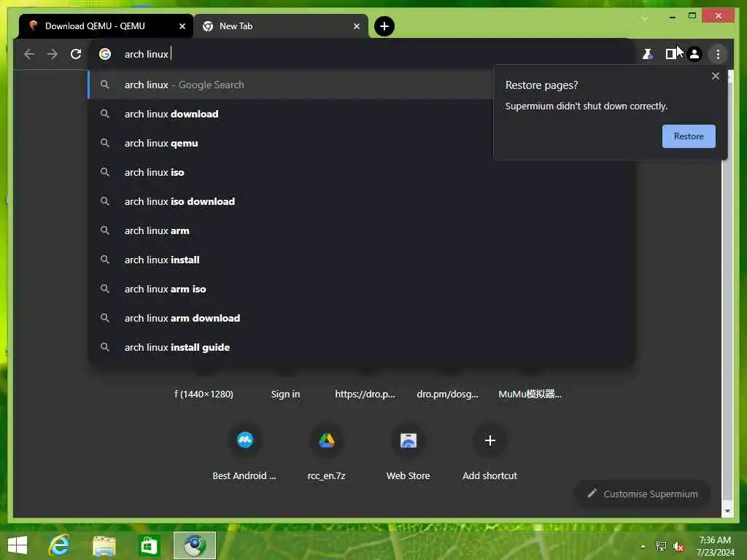Select the 'arch linux download' suggestion
The width and height of the screenshot is (747, 560).
pyautogui.click(x=290, y=114)
